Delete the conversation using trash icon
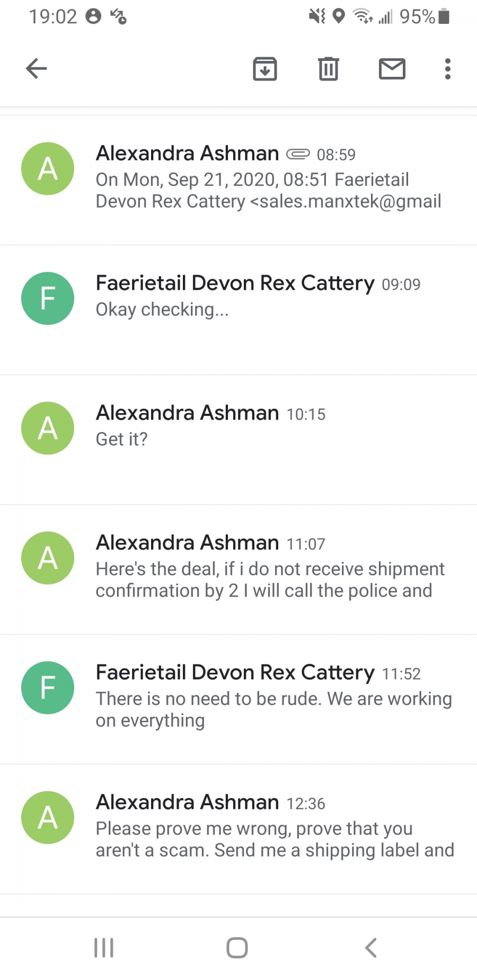Viewport: 477px width, 980px height. coord(329,69)
